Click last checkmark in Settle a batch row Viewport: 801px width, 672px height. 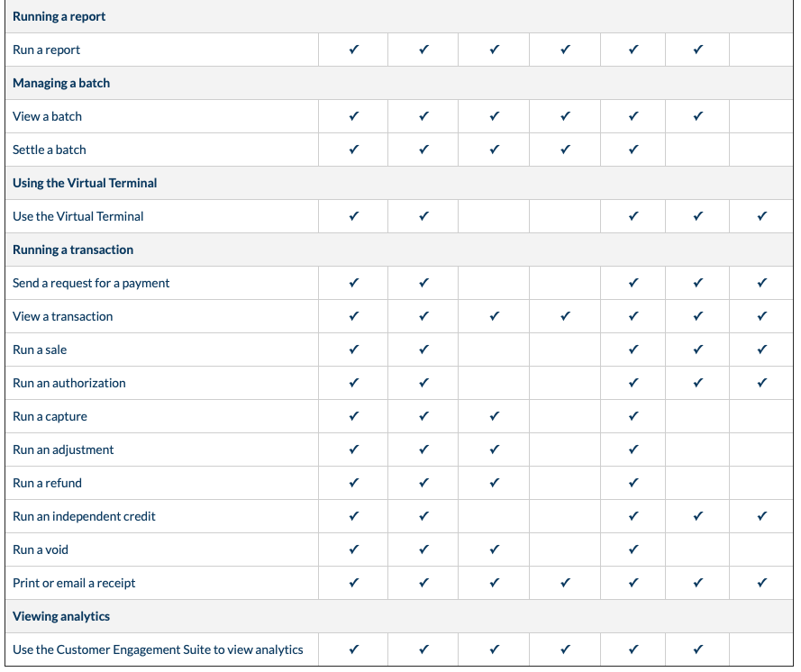[x=633, y=150]
